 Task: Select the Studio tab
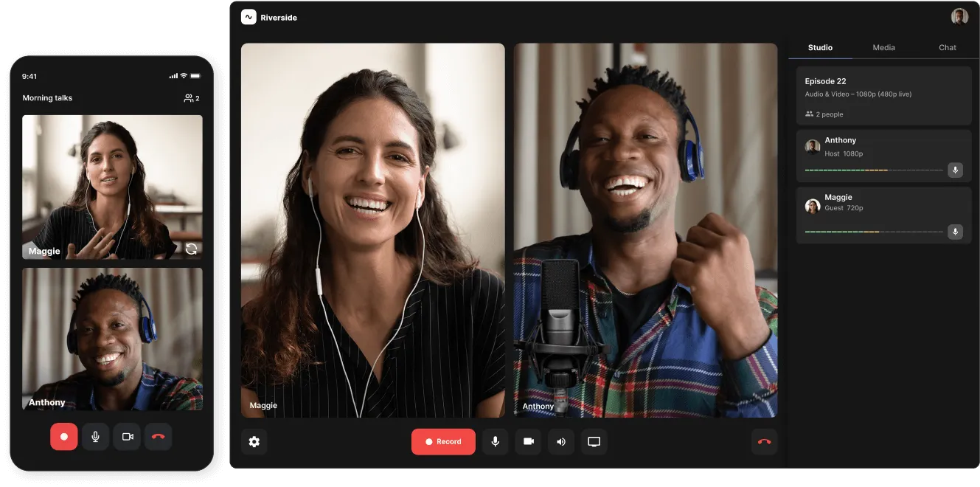click(x=819, y=47)
